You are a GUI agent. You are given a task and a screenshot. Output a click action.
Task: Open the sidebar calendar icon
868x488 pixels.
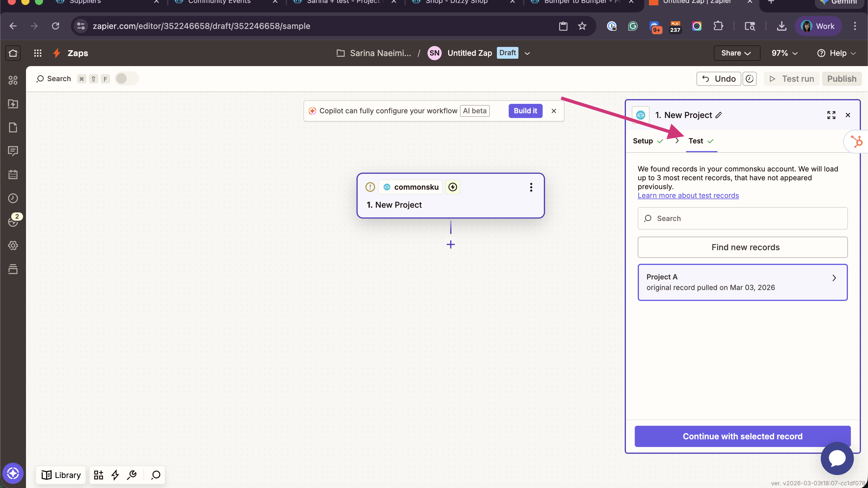point(13,174)
